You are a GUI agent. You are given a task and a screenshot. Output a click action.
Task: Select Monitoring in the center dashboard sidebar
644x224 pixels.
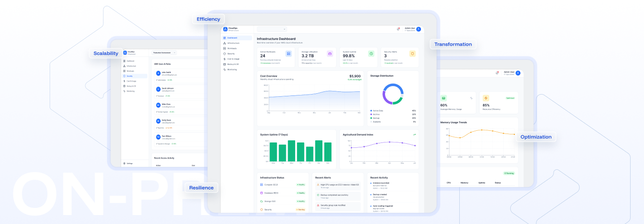(232, 69)
